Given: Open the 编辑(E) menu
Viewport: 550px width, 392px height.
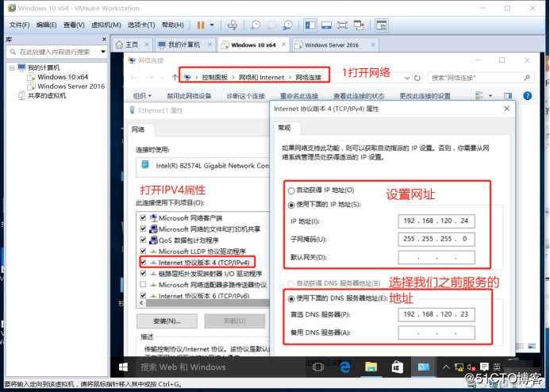Looking at the screenshot, I should (46, 25).
